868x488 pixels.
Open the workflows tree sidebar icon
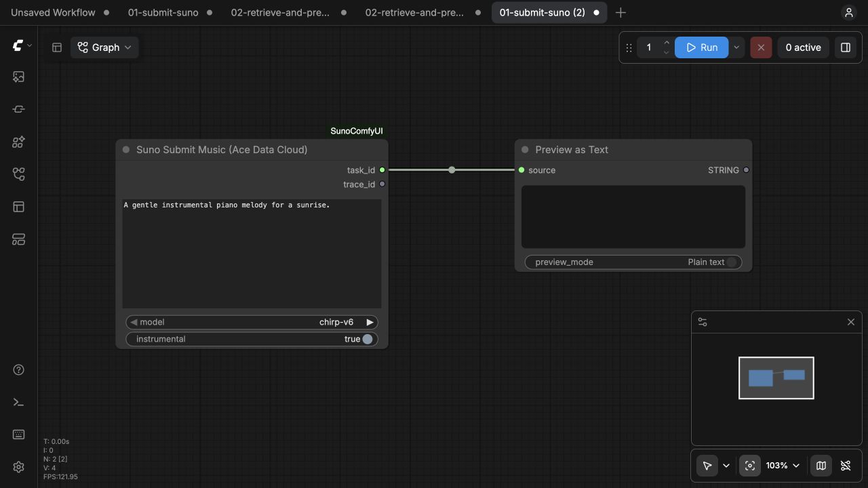point(18,174)
